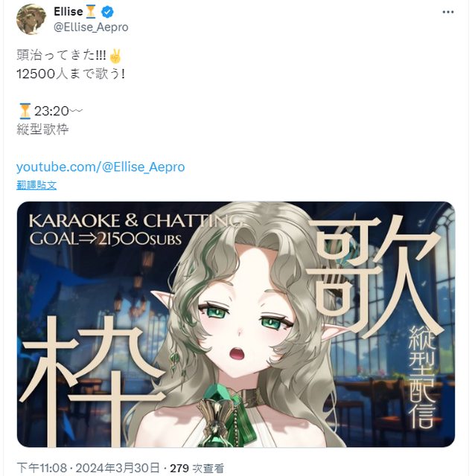Open Ellise's profile avatar picture
472x476 pixels.
(x=31, y=19)
